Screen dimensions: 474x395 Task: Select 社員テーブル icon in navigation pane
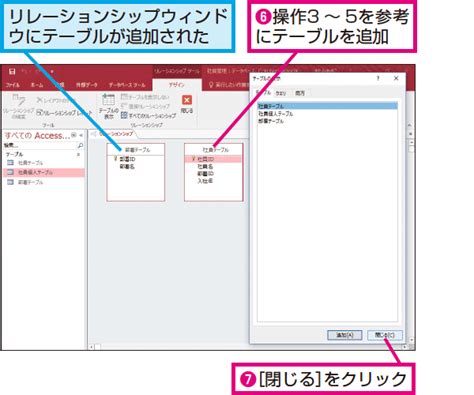(x=11, y=163)
